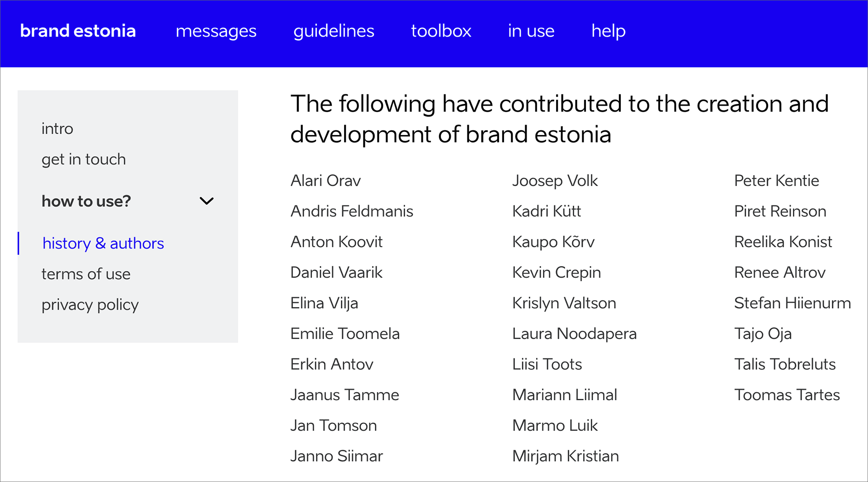Open the toolbox menu item
Viewport: 868px width, 482px height.
(x=441, y=31)
